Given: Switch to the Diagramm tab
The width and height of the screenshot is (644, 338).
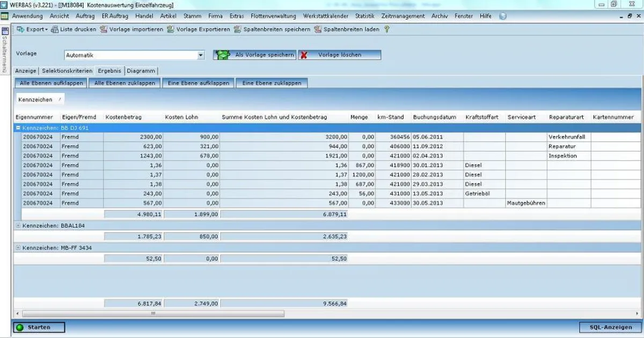Looking at the screenshot, I should 141,71.
